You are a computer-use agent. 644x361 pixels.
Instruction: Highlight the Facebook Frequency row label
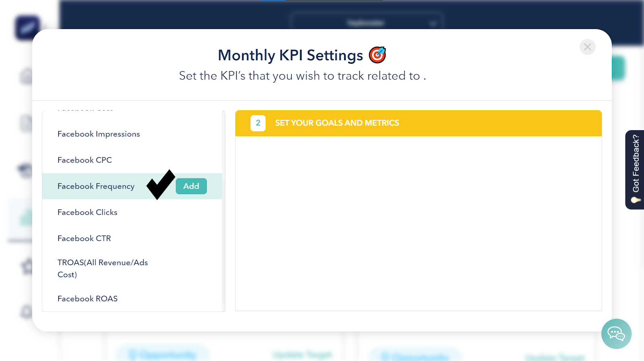(96, 186)
